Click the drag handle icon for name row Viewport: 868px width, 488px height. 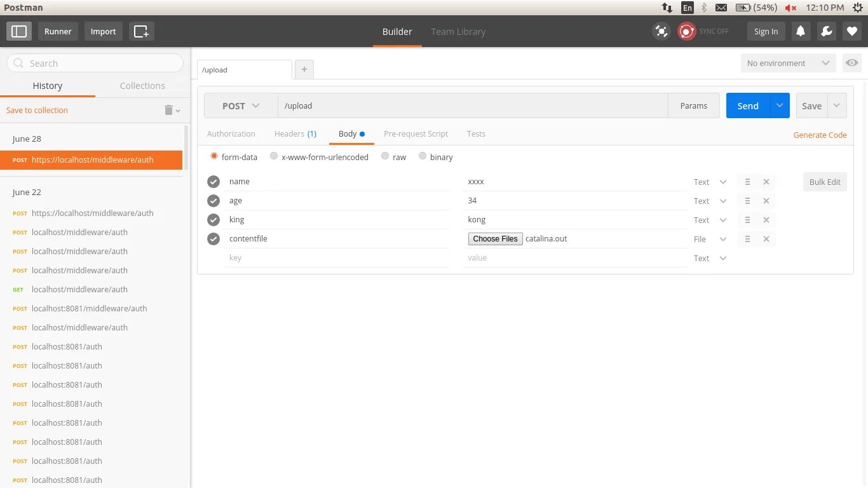pos(747,182)
